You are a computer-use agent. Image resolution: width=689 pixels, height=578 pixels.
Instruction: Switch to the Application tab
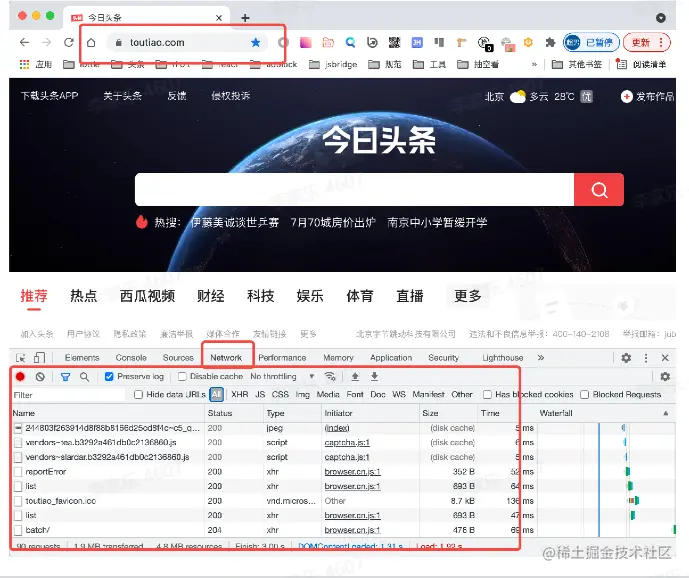click(391, 358)
